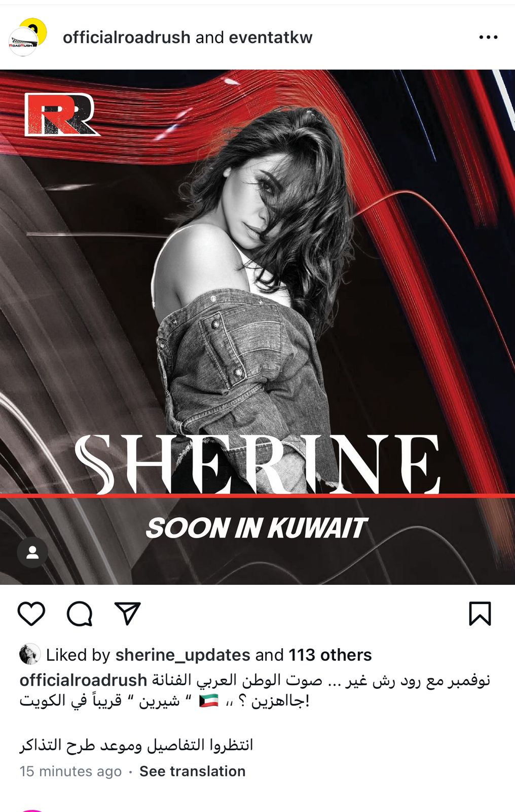Like the post with the heart icon
Viewport: 515px width, 812px height.
click(31, 614)
